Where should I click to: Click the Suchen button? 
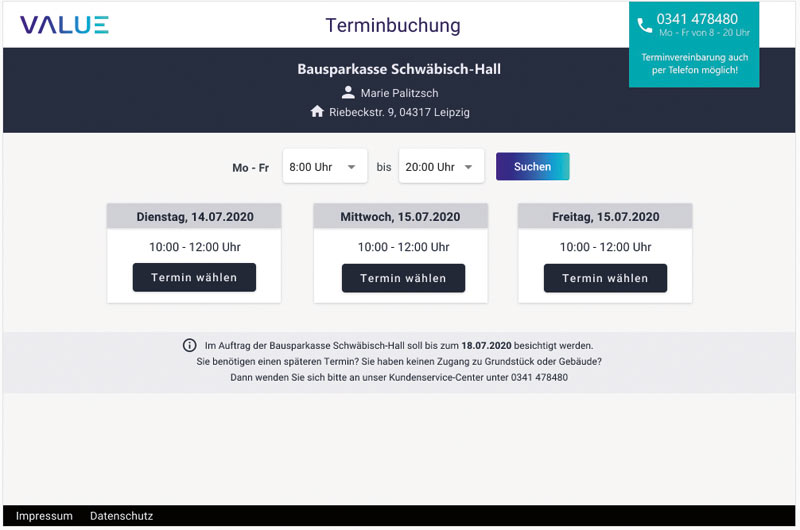click(532, 166)
